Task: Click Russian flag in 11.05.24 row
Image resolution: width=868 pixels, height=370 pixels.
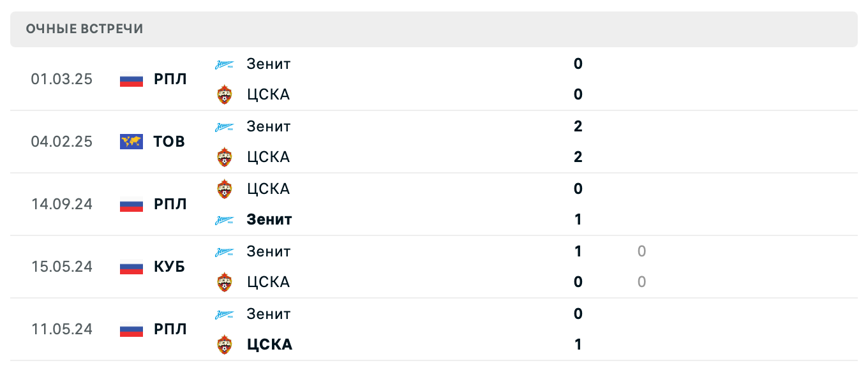Action: coord(131,330)
